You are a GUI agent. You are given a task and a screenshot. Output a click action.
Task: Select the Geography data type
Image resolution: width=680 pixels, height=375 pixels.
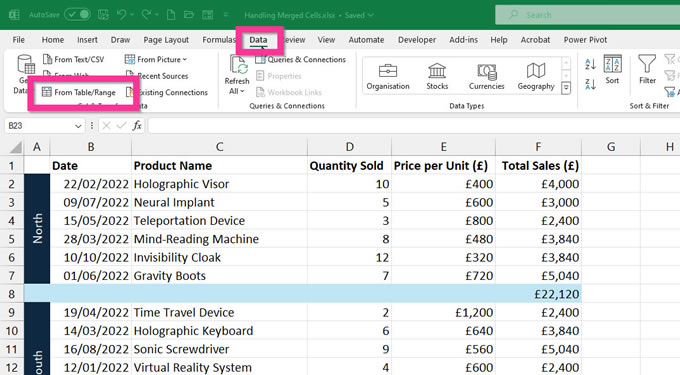pos(536,76)
